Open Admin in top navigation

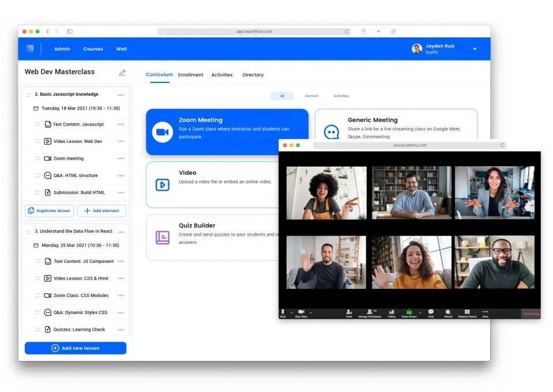[x=62, y=49]
